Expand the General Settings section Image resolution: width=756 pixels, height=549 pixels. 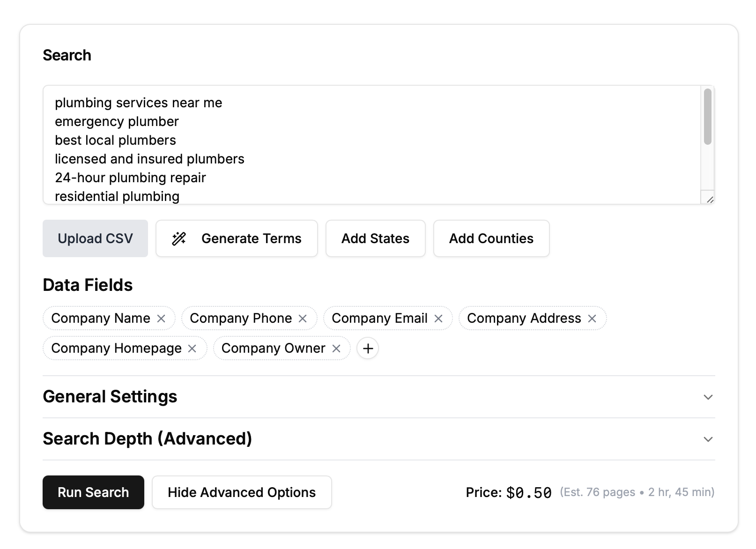708,397
